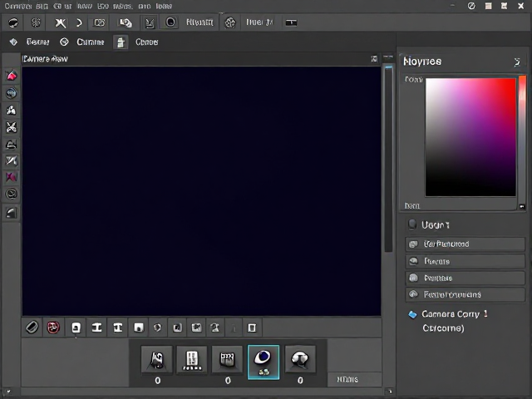Click the camera-shaped icon below the viewport
This screenshot has width=532, height=399.
pos(196,328)
